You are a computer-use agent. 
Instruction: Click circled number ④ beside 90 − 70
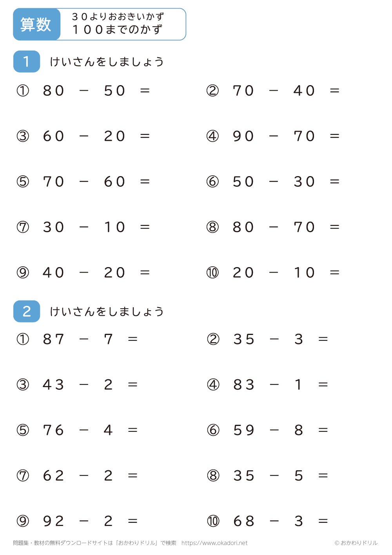click(x=212, y=136)
